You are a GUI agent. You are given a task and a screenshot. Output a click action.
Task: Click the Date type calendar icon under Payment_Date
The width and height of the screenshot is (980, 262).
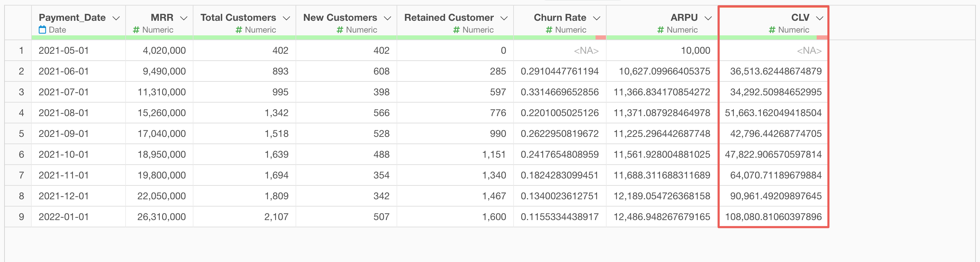[x=43, y=30]
